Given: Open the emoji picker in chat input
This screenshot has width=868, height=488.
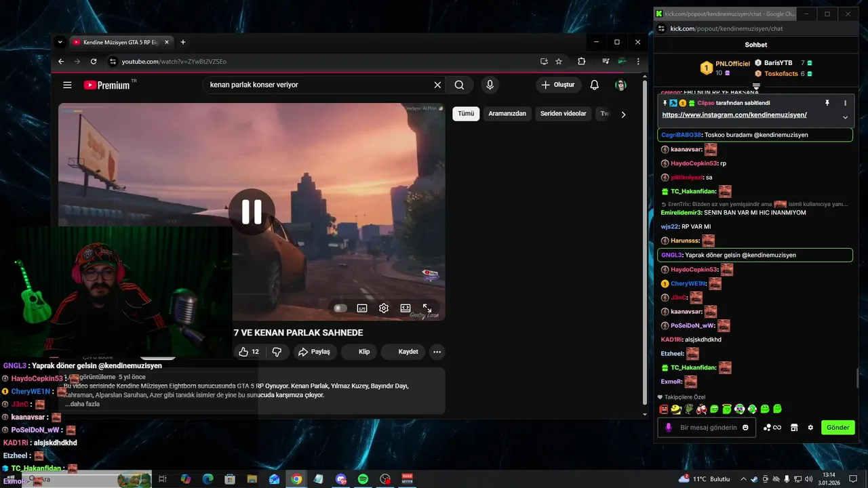Looking at the screenshot, I should coord(745,428).
